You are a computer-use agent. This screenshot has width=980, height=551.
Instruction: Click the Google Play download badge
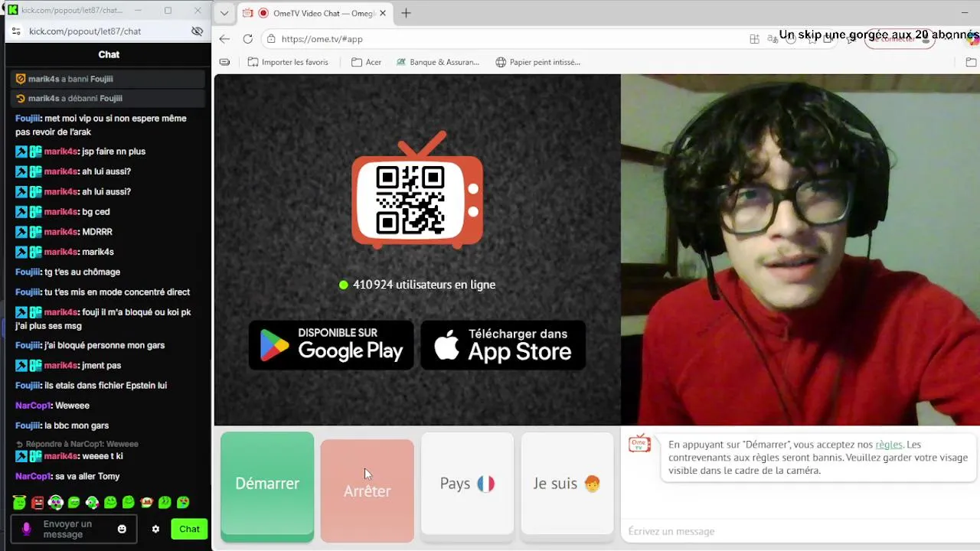coord(331,345)
